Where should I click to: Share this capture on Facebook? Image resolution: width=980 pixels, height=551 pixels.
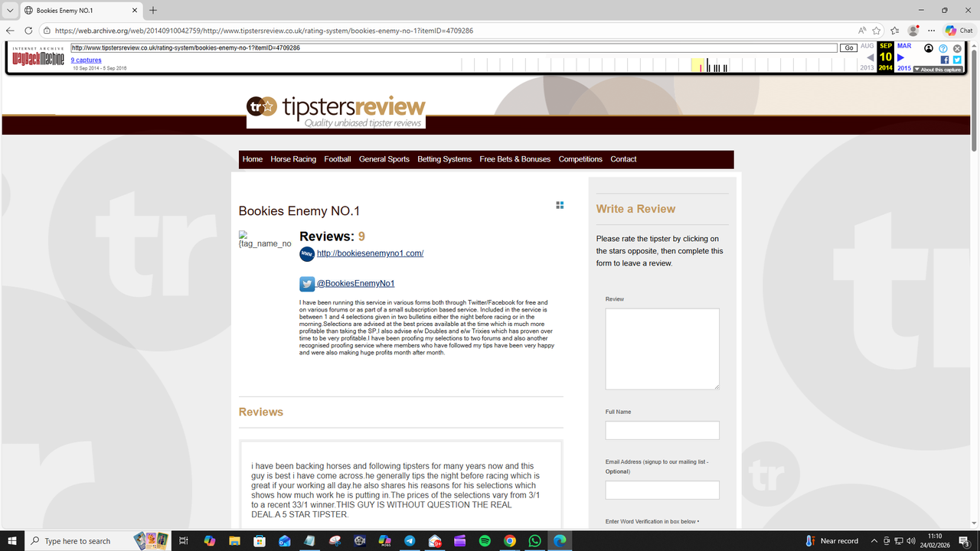click(945, 60)
